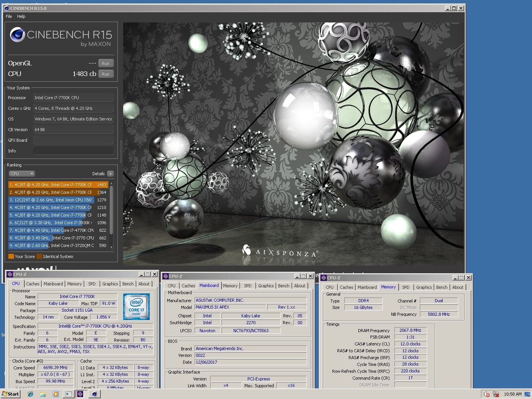The width and height of the screenshot is (532, 399).
Task: Select ranking row 8 Core i7-3770
Action: tap(58, 238)
